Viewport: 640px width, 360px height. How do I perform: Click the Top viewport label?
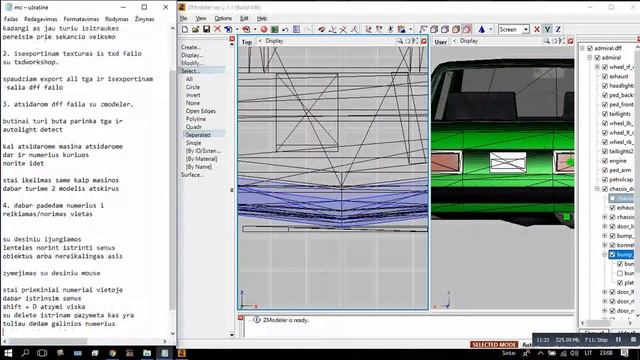tap(247, 41)
